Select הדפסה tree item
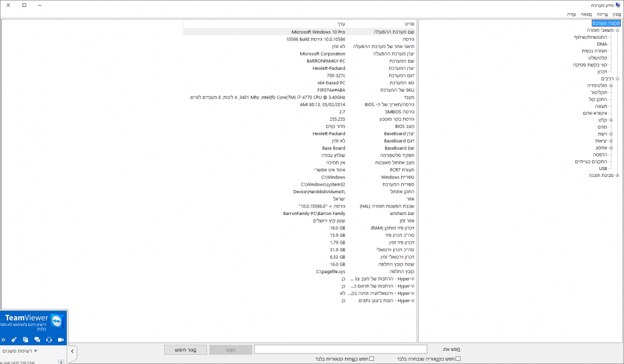Screen dimensions: 624x364 pyautogui.click(x=600, y=155)
